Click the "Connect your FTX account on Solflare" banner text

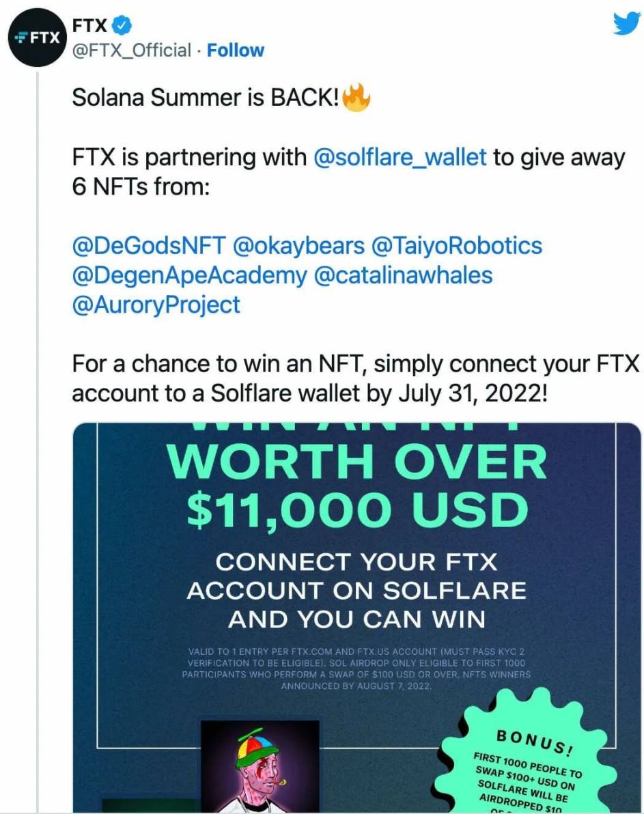click(357, 591)
